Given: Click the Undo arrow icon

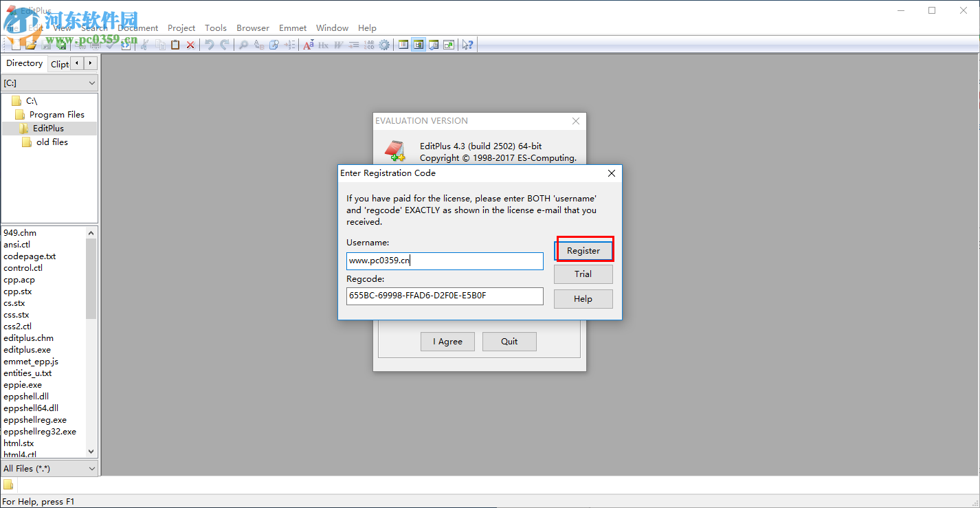Looking at the screenshot, I should click(209, 45).
